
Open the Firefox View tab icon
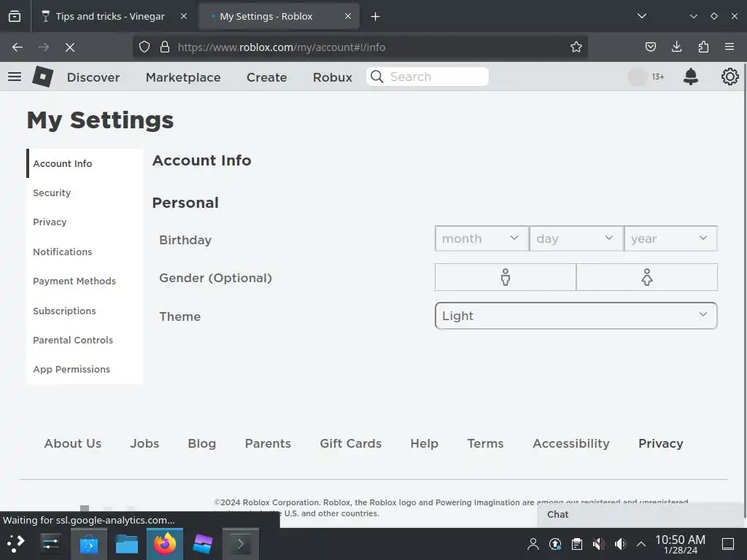click(15, 16)
